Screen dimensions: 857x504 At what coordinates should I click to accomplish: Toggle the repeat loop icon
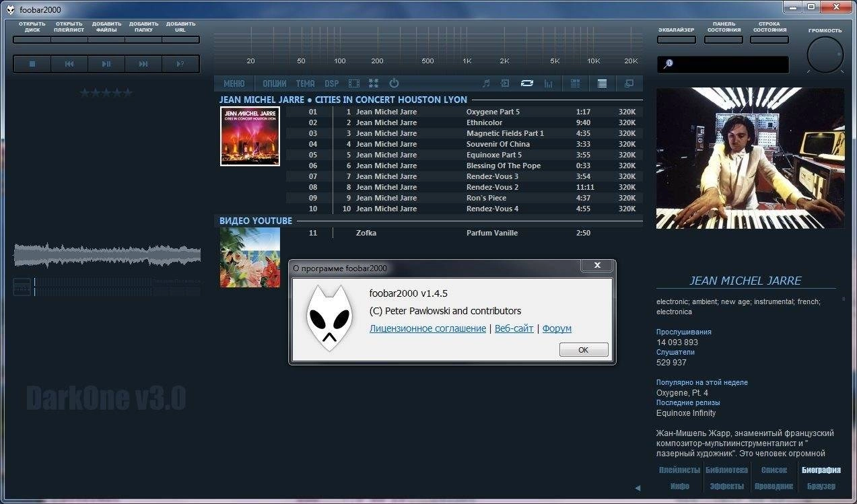[527, 83]
